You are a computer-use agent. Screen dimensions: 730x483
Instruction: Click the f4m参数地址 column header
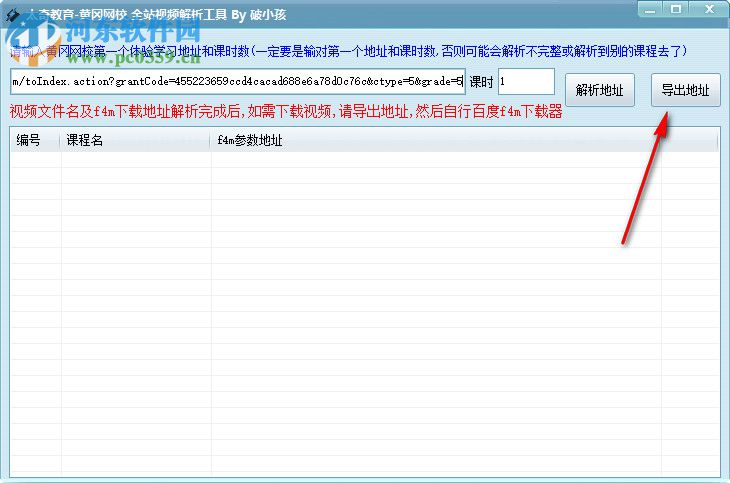point(464,140)
